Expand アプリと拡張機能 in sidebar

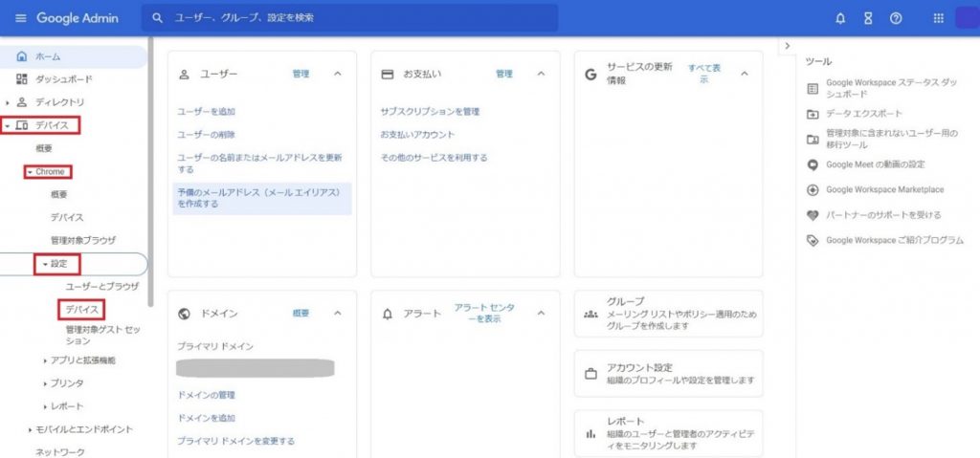coord(45,360)
